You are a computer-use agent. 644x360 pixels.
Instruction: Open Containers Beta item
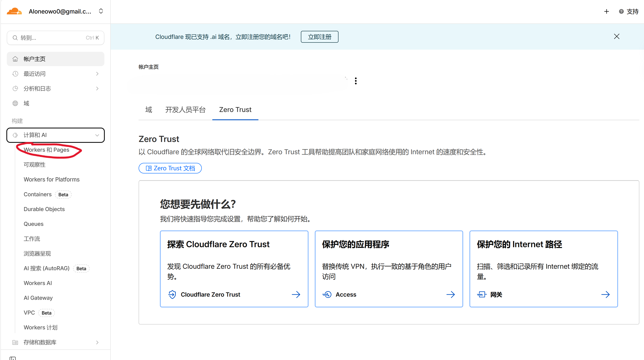pyautogui.click(x=48, y=195)
